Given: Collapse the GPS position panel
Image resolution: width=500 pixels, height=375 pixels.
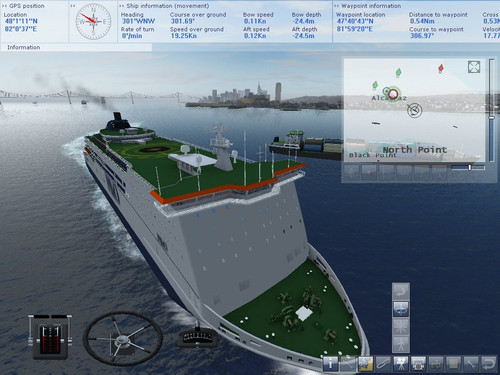Looking at the screenshot, I should click(x=5, y=6).
